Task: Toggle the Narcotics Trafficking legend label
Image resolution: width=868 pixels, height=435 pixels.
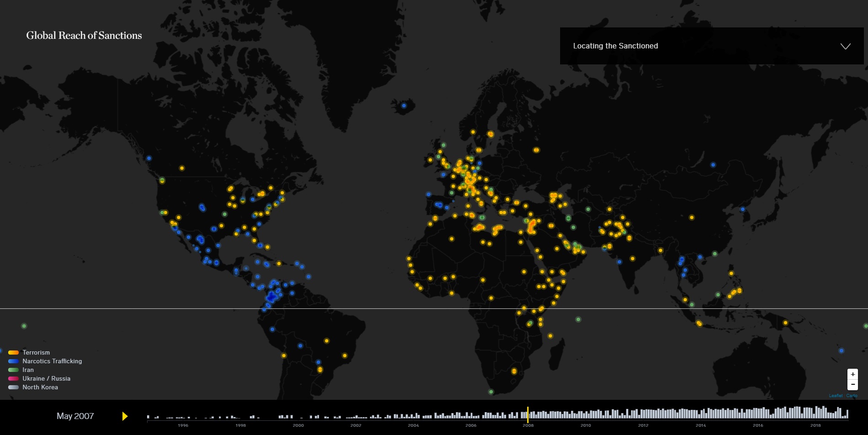Action: (52, 361)
